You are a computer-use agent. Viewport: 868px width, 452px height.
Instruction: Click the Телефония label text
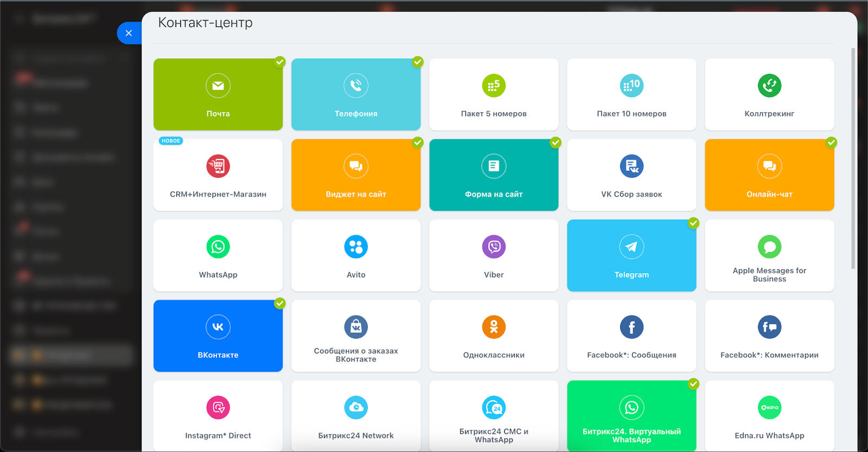click(356, 114)
